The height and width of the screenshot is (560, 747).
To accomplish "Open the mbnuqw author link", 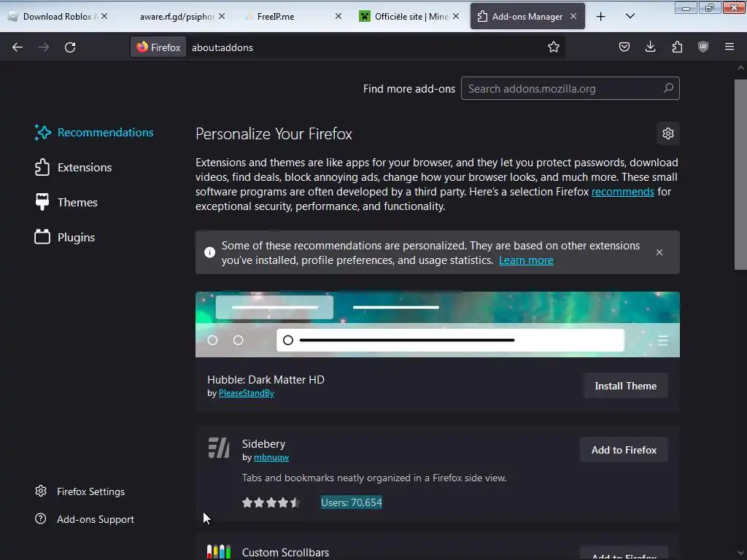I will click(x=271, y=457).
